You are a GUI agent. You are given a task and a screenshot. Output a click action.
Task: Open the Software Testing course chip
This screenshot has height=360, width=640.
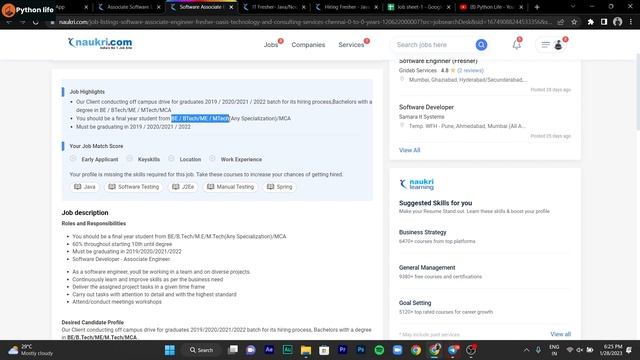point(133,187)
